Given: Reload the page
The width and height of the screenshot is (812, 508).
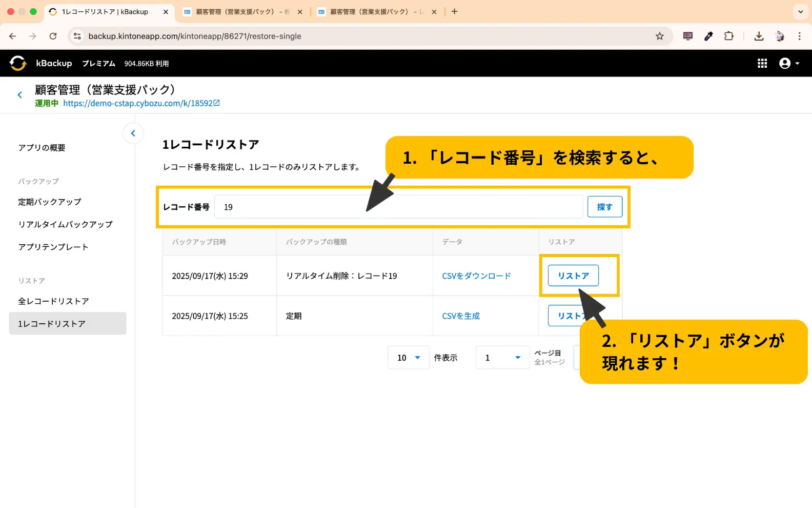Looking at the screenshot, I should coord(53,36).
